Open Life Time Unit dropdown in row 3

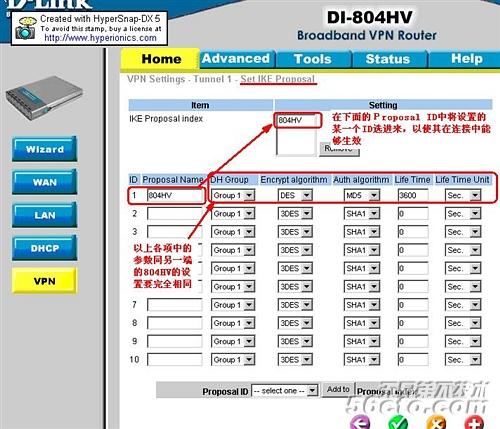[x=463, y=232]
